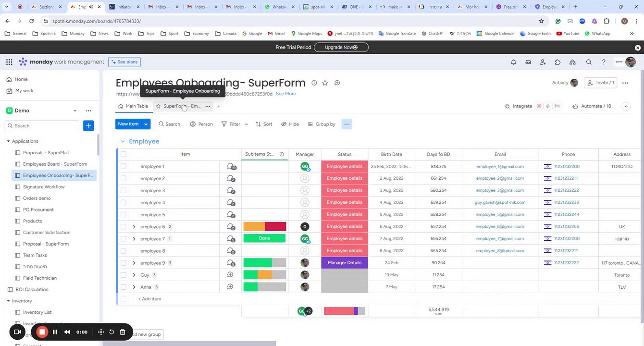Bookmark this page star in address bar
644x346 pixels.
pyautogui.click(x=541, y=21)
